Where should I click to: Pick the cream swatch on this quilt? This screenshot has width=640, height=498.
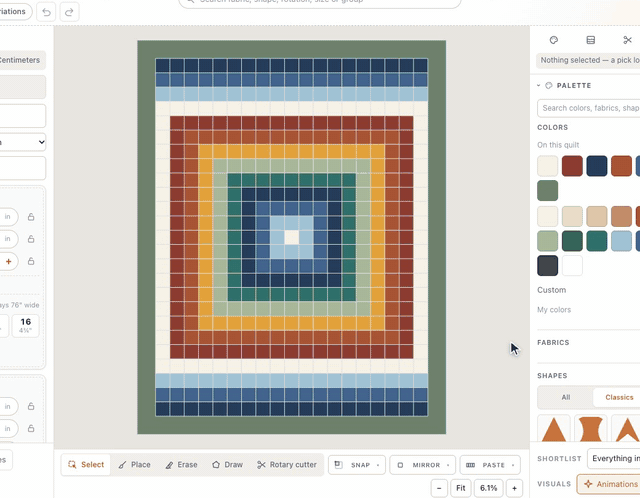547,166
